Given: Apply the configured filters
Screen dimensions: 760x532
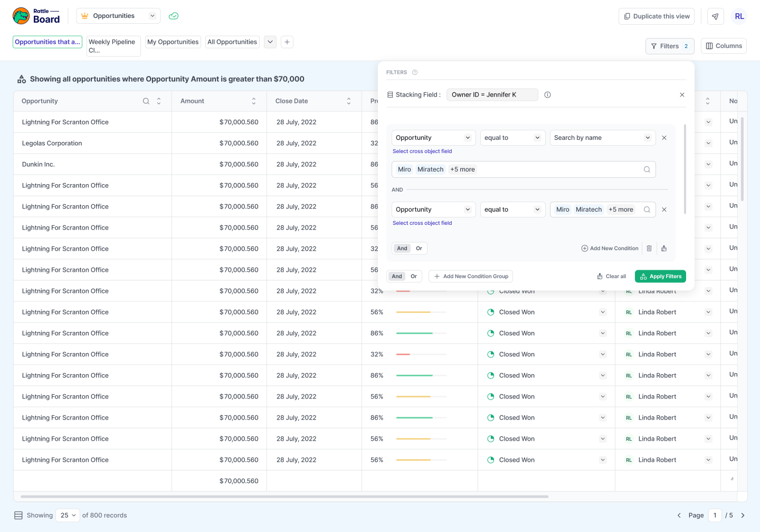Looking at the screenshot, I should (660, 276).
